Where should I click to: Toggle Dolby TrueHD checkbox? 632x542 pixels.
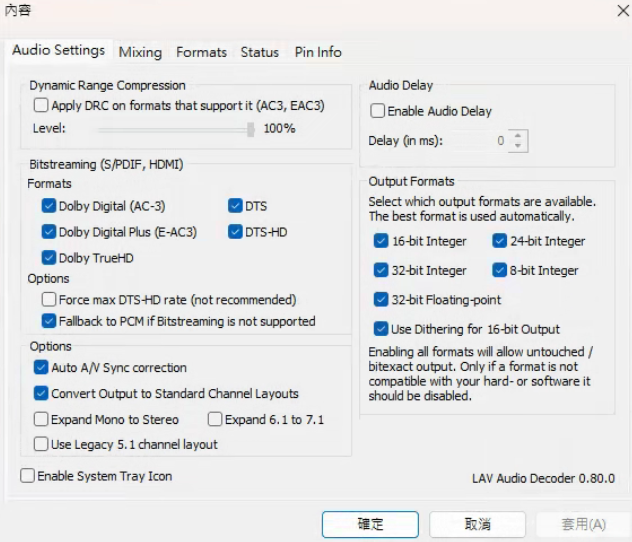pos(49,258)
